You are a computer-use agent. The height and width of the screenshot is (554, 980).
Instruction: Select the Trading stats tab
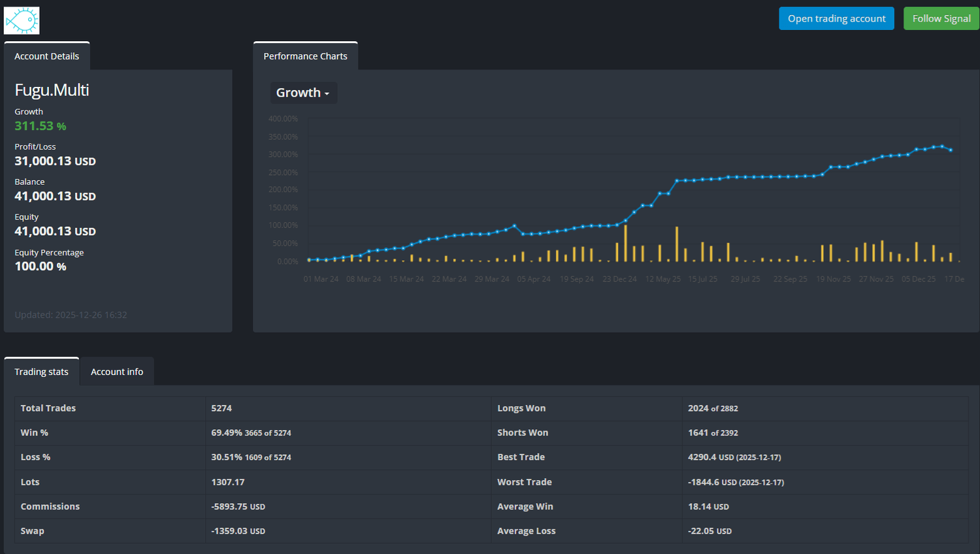(x=41, y=371)
